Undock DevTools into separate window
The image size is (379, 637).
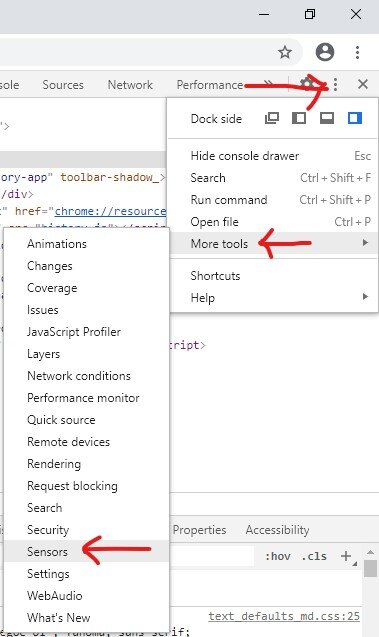coord(272,118)
